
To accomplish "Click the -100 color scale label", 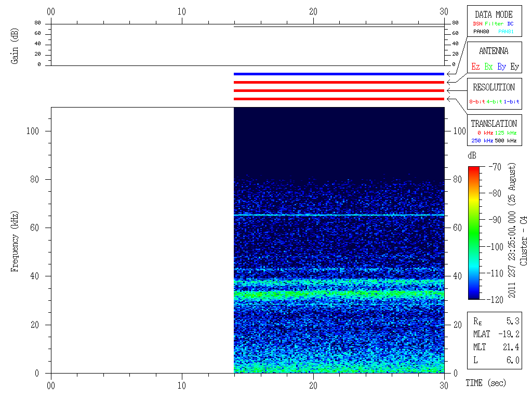I will (496, 247).
